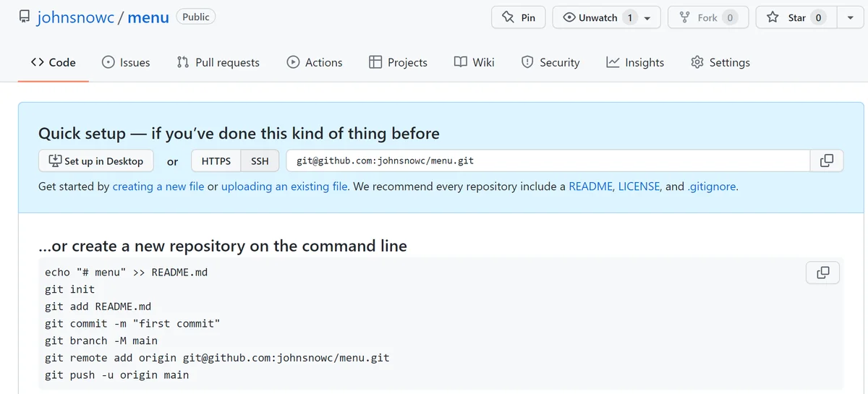The width and height of the screenshot is (868, 394).
Task: Open the johnsnowc owner profile link
Action: click(x=76, y=17)
